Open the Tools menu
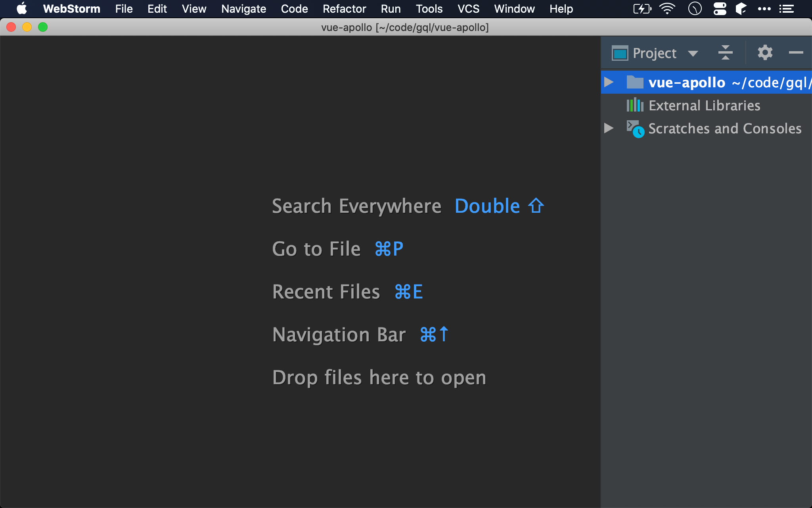812x508 pixels. (429, 9)
